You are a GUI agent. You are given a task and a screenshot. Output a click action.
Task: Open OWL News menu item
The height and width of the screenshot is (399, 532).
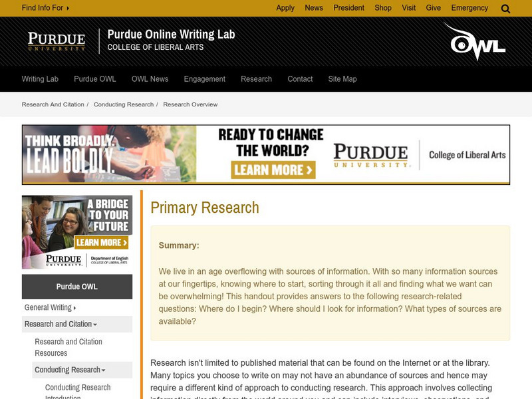(150, 79)
